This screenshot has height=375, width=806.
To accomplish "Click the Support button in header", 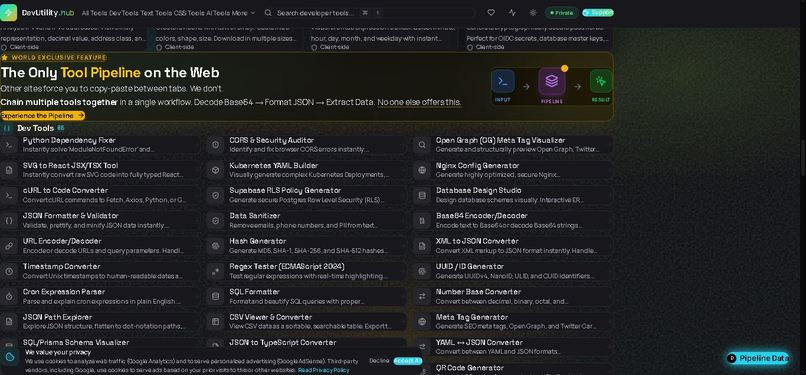I will click(598, 12).
